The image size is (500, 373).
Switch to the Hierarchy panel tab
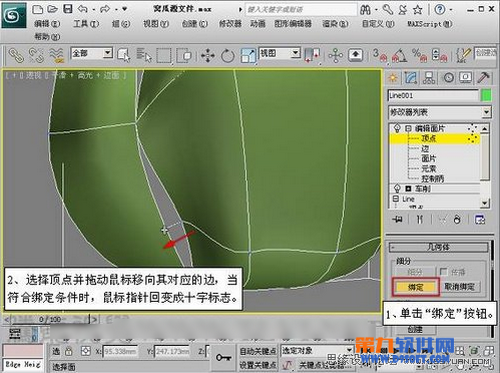(429, 78)
